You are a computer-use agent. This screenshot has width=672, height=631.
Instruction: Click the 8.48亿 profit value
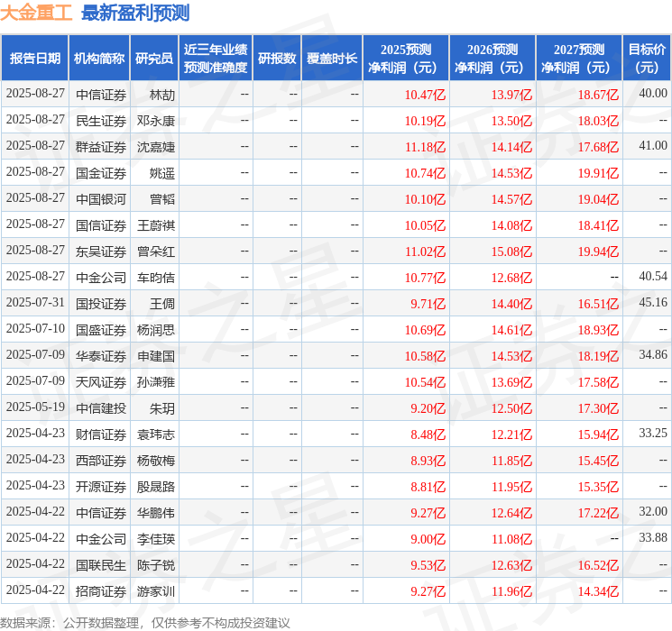click(428, 434)
